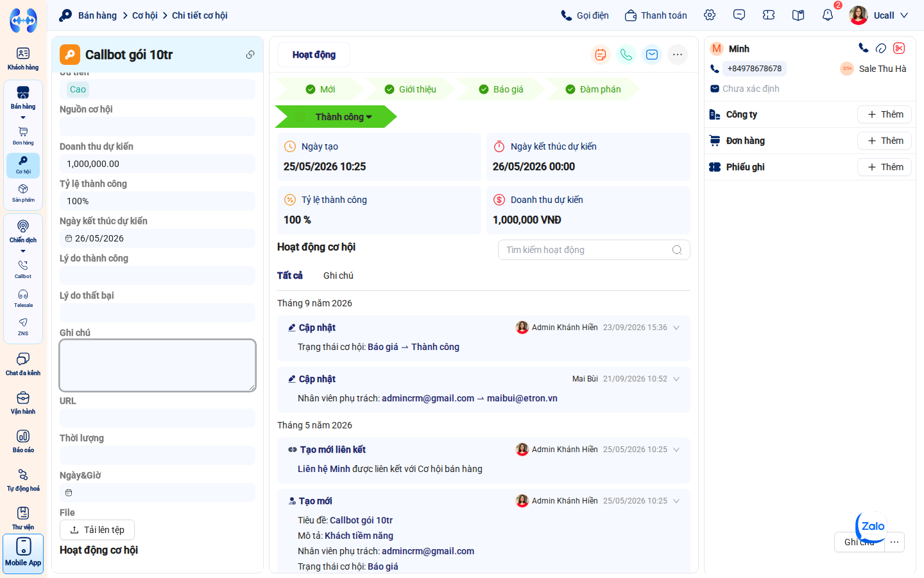Switch to the Ghi chú activity tab
Image resolution: width=924 pixels, height=578 pixels.
338,276
